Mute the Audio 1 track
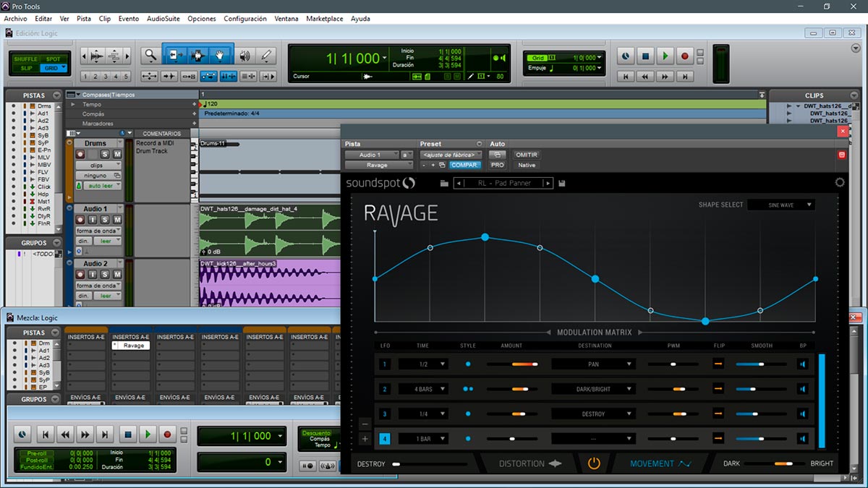 point(116,220)
